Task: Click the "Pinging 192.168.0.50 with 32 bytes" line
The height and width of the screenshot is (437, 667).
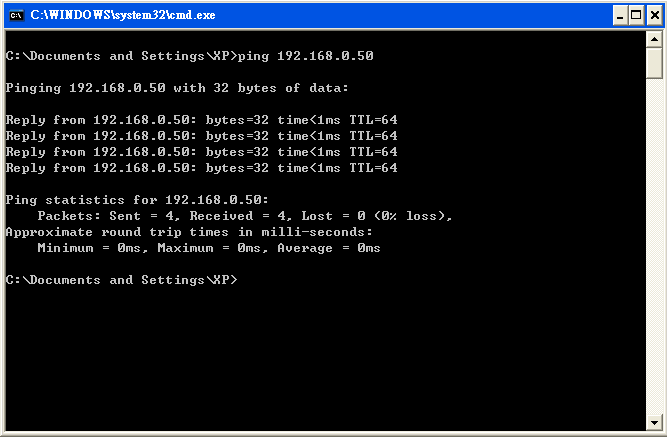Action: (x=177, y=88)
